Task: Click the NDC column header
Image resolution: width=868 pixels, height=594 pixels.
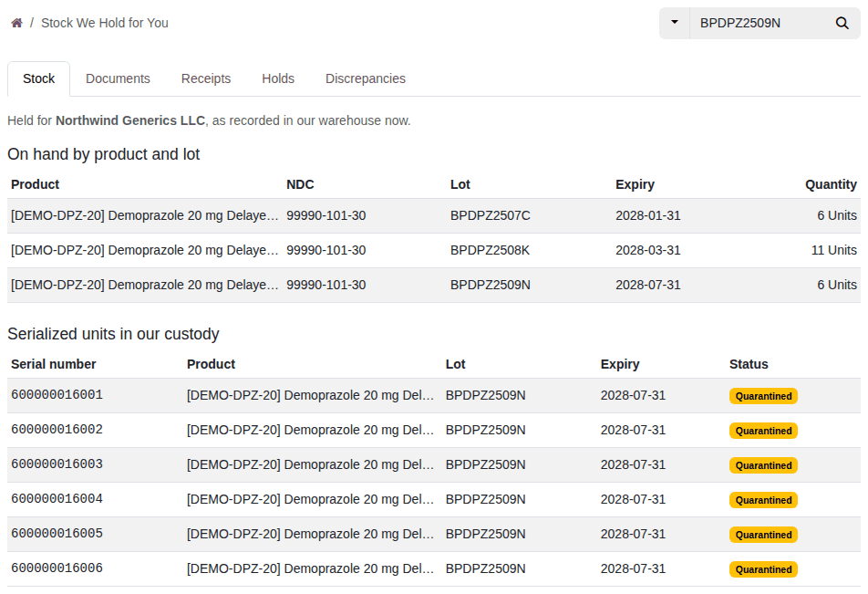Action: 300,184
